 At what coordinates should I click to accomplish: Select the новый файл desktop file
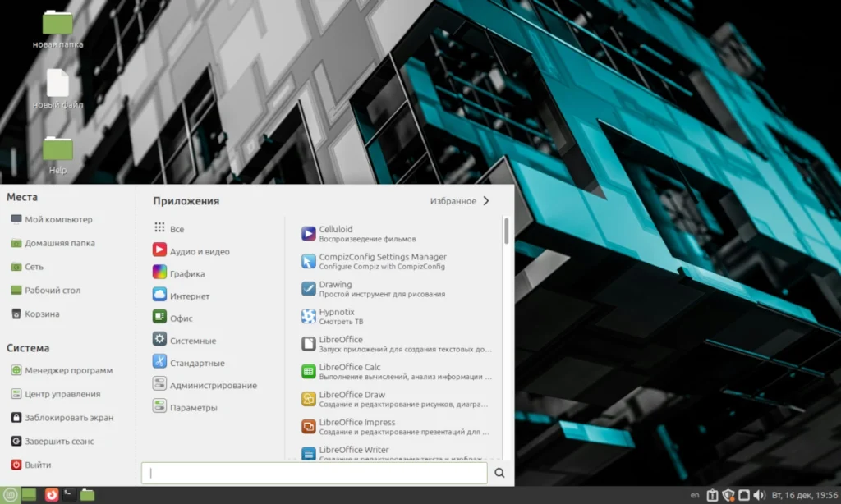coord(58,89)
